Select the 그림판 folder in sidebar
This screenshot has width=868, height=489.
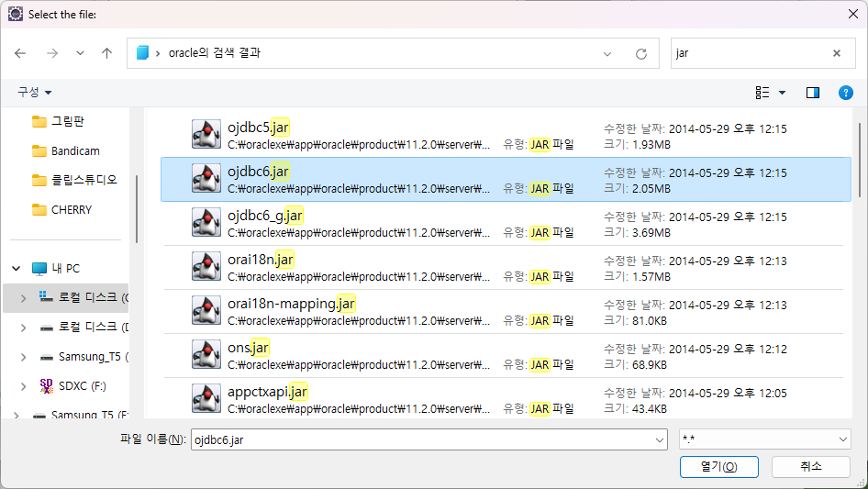58,121
